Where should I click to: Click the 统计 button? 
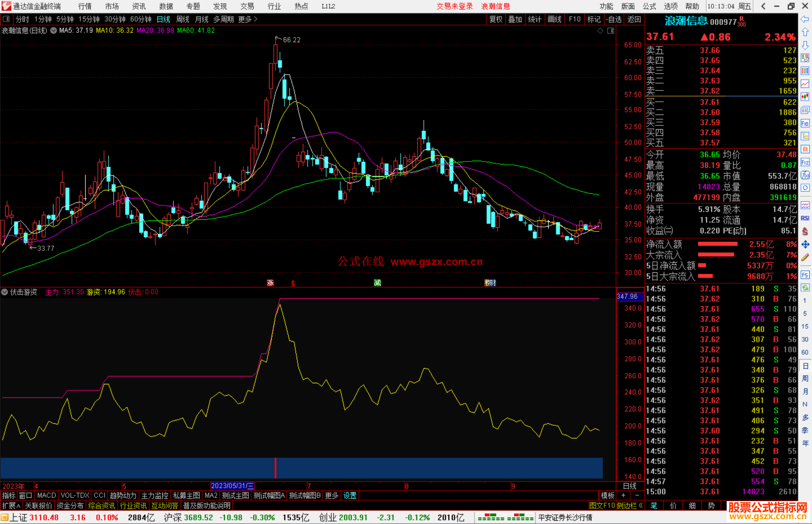[535, 19]
